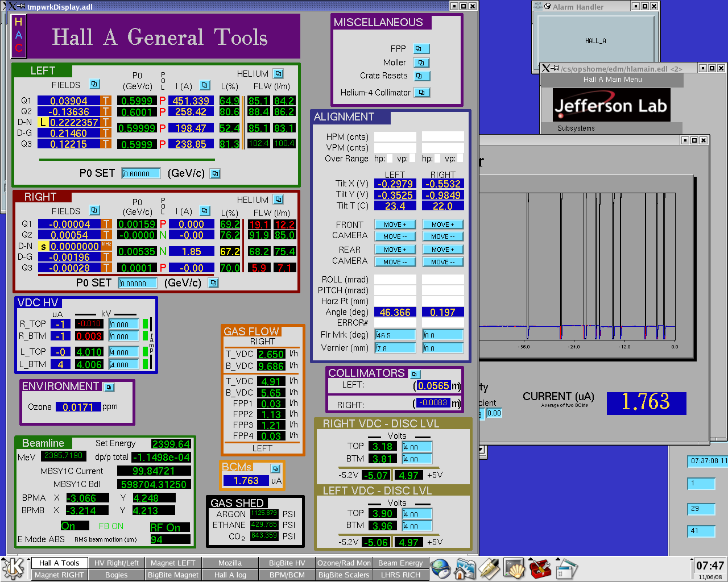
Task: Click FRONT CAMERA MOVE + under LEFT
Action: click(395, 225)
